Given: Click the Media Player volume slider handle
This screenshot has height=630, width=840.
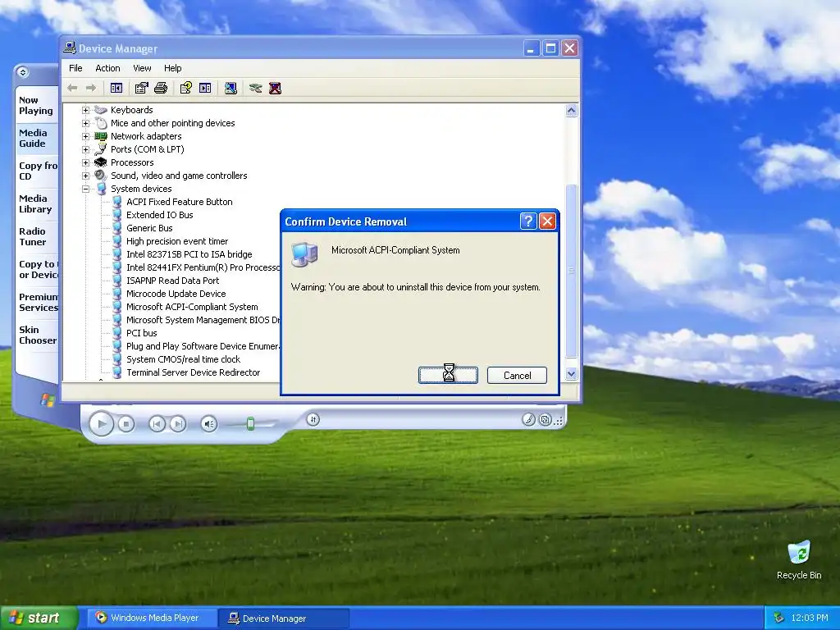Looking at the screenshot, I should 250,424.
